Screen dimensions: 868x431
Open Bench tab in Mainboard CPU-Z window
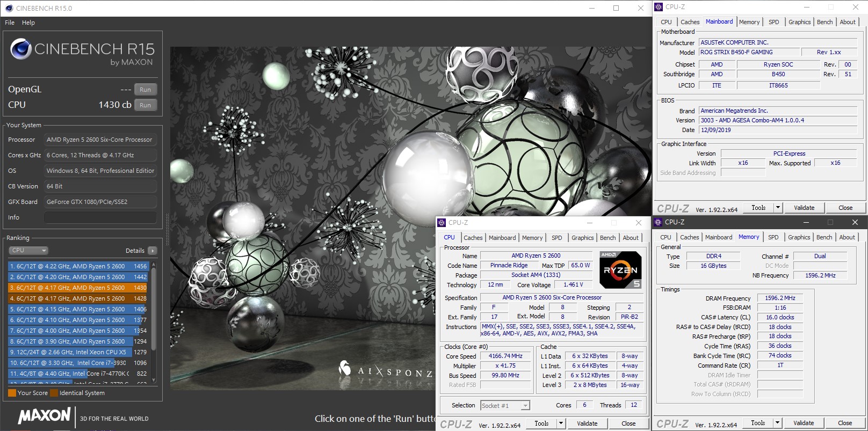[824, 22]
